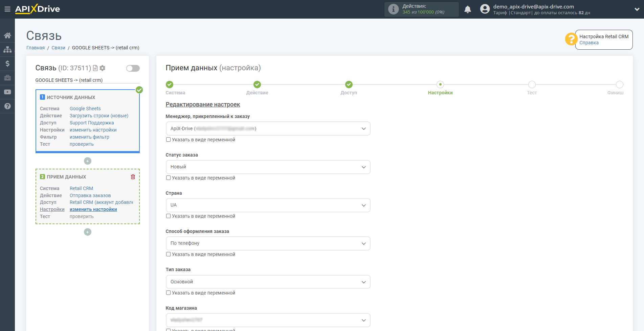Image resolution: width=644 pixels, height=331 pixels.
Task: Click the Редактирование настроек heading
Action: (203, 104)
